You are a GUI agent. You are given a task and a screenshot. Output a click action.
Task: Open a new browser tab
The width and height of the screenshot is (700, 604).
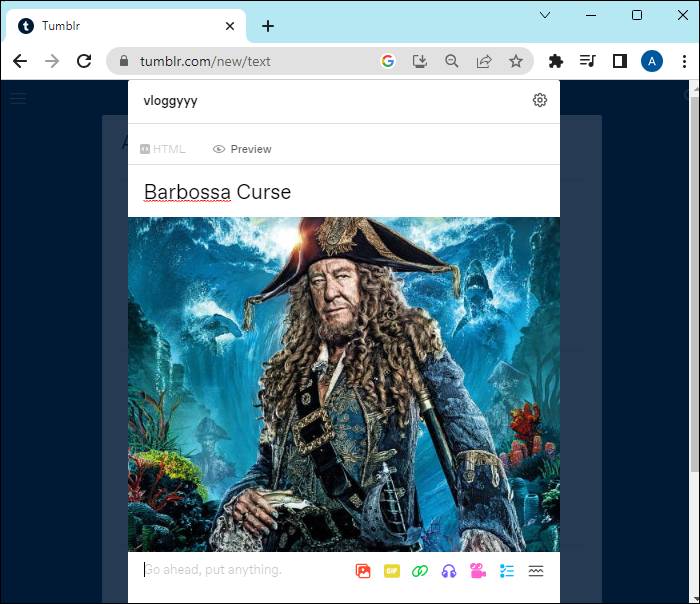(268, 26)
